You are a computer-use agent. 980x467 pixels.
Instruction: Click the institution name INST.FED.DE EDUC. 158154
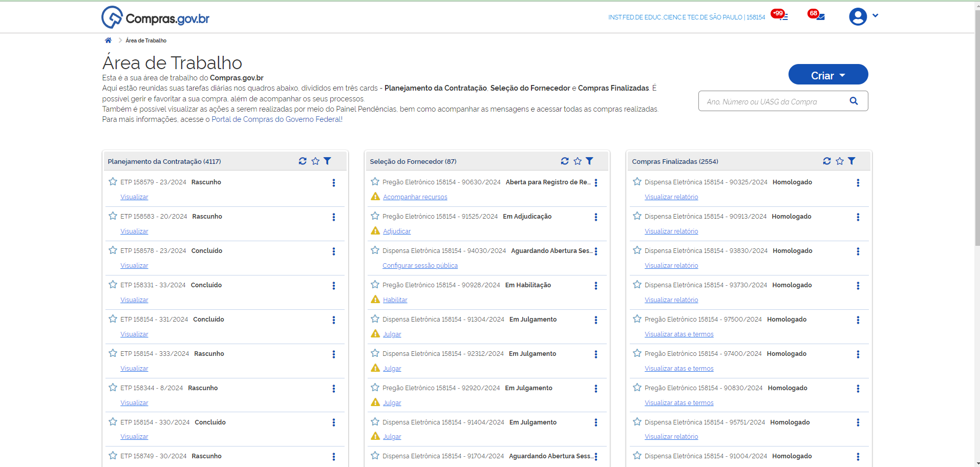click(687, 17)
